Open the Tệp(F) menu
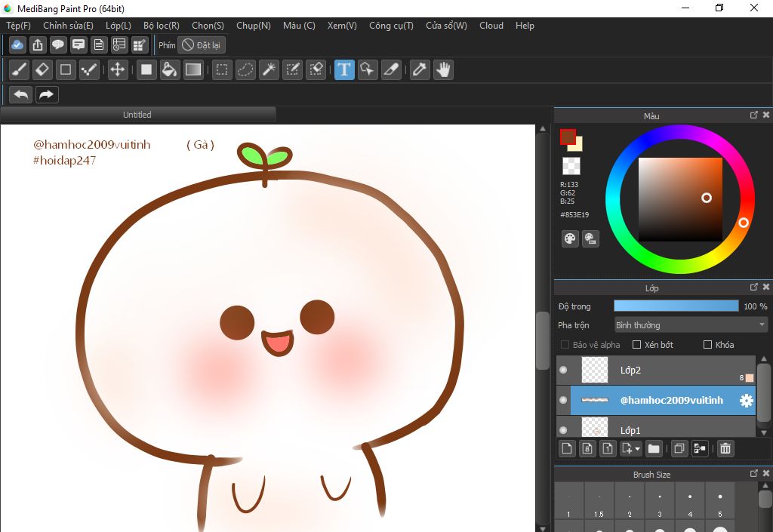The height and width of the screenshot is (532, 773). point(18,26)
